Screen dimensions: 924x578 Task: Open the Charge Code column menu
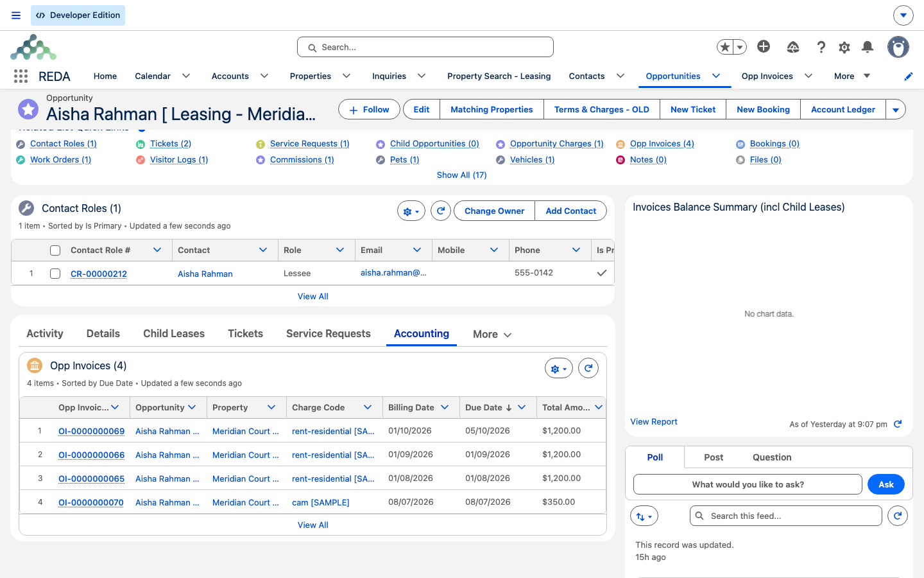click(368, 407)
